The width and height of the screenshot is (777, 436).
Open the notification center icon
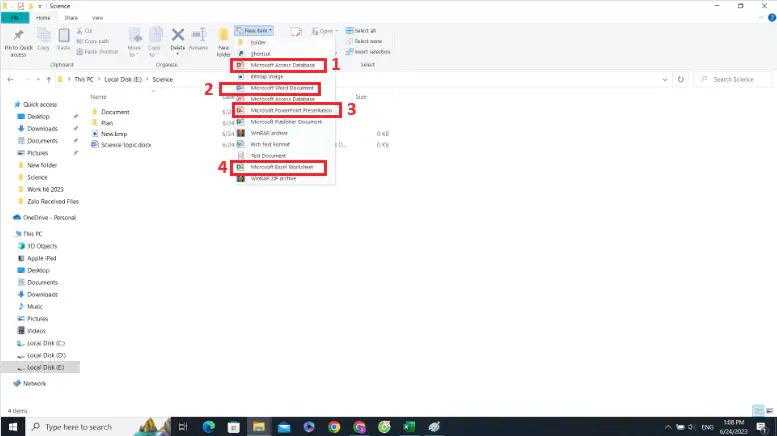[x=762, y=427]
